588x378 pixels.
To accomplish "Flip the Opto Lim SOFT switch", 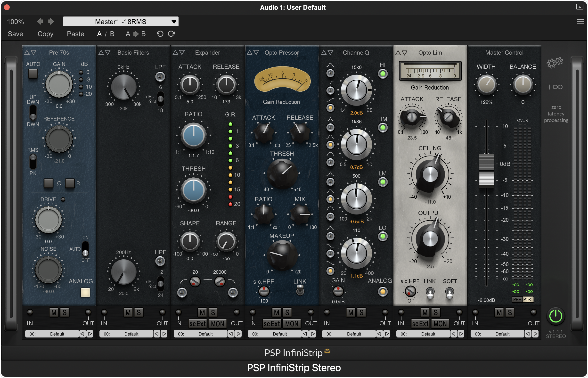I will coord(449,293).
